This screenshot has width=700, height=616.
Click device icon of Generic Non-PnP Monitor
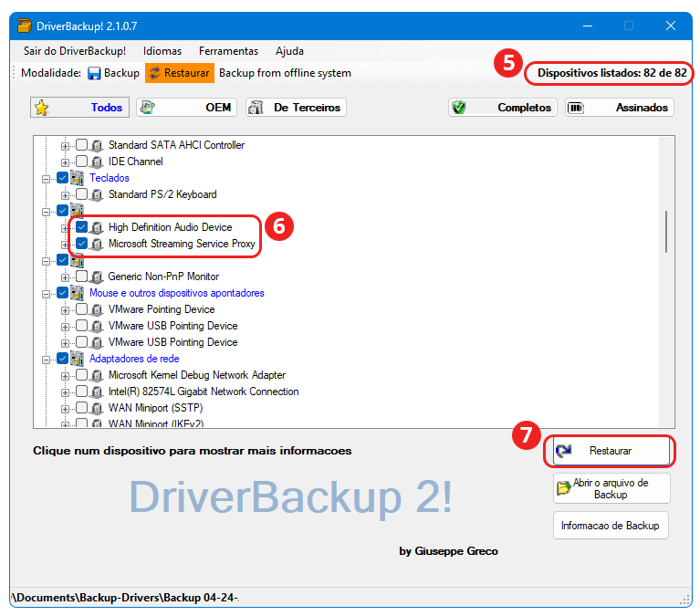pyautogui.click(x=97, y=277)
